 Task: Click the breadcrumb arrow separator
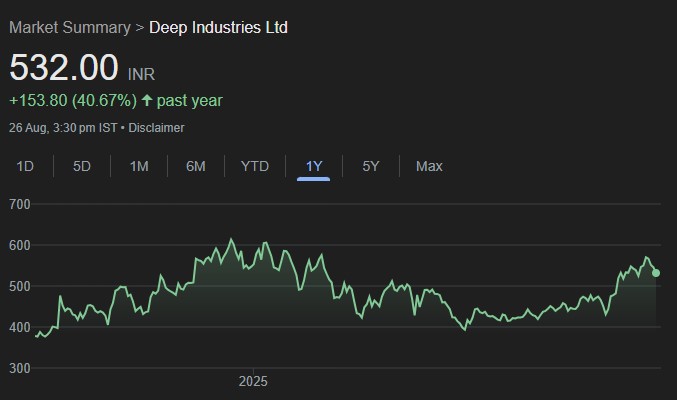(140, 27)
